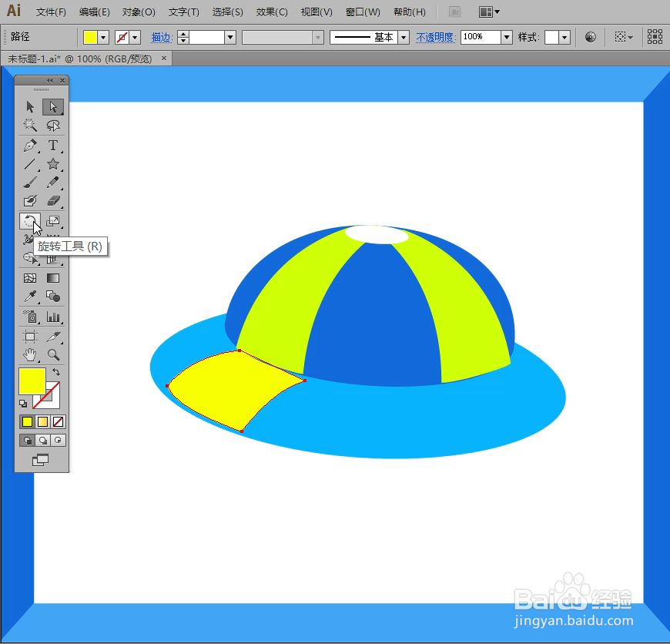Viewport: 670px width, 644px height.
Task: Select the Artboard tool
Action: pos(30,337)
